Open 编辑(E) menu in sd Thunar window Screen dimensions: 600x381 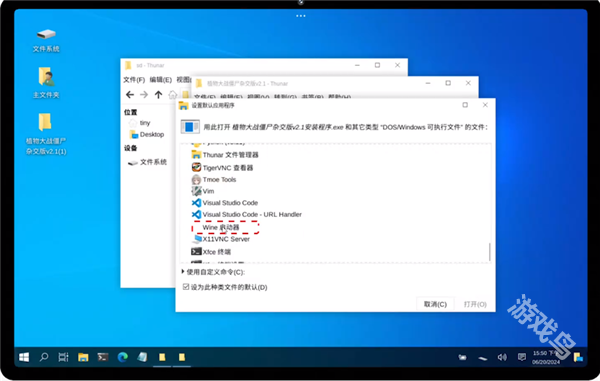[160, 80]
